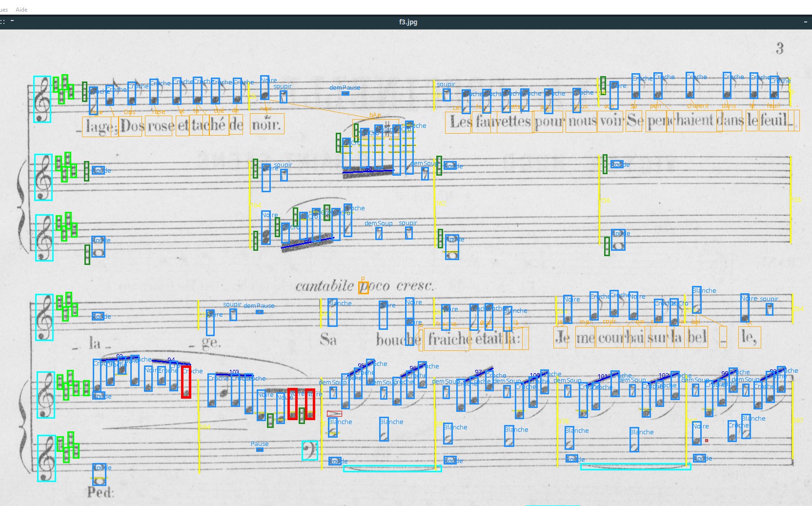Screen dimensions: 812x506
Task: Click the 'Ped:' pedal marking
Action: (x=101, y=492)
